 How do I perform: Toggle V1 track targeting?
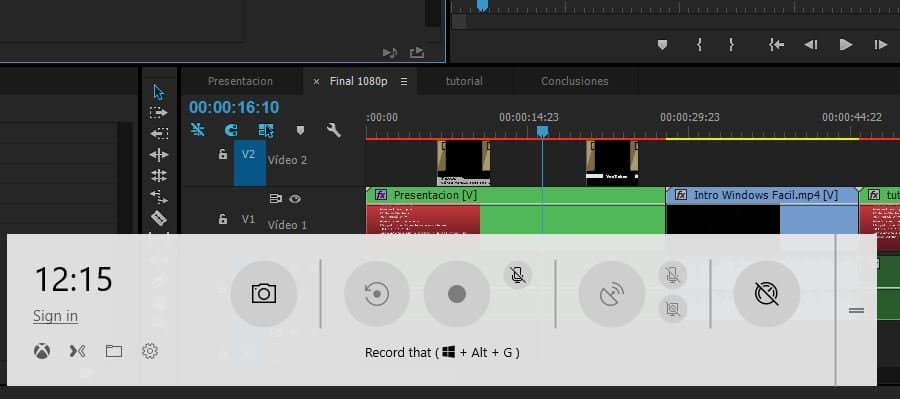click(x=248, y=219)
